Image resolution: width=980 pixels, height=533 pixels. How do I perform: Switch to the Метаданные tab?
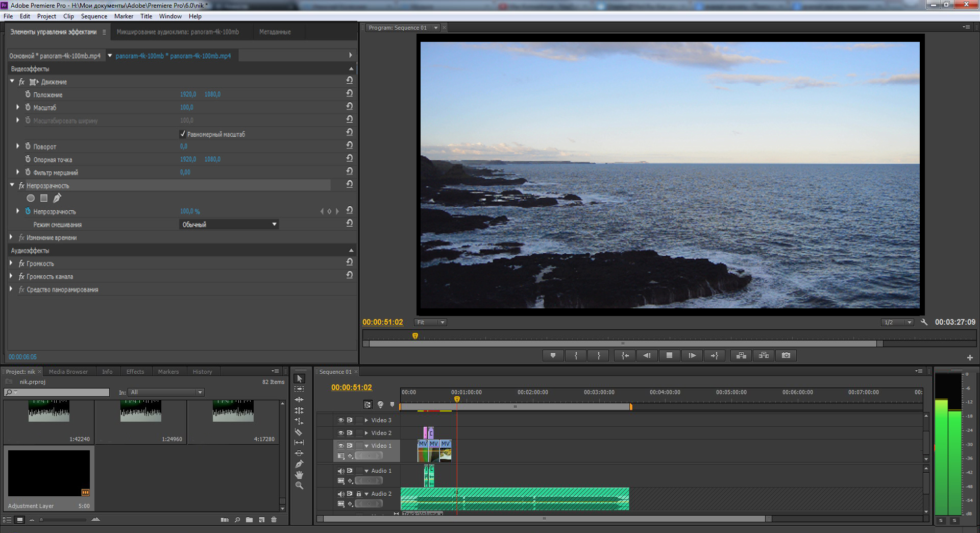click(275, 32)
